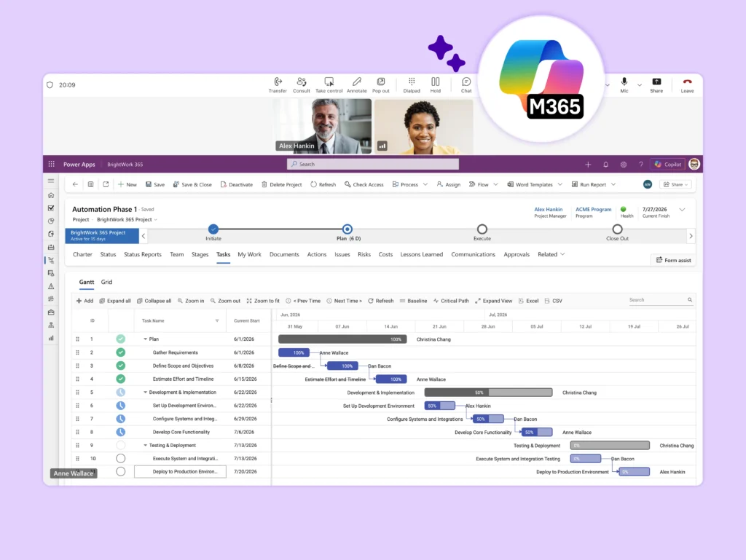Deactivate the project
746x560 pixels.
(x=237, y=184)
